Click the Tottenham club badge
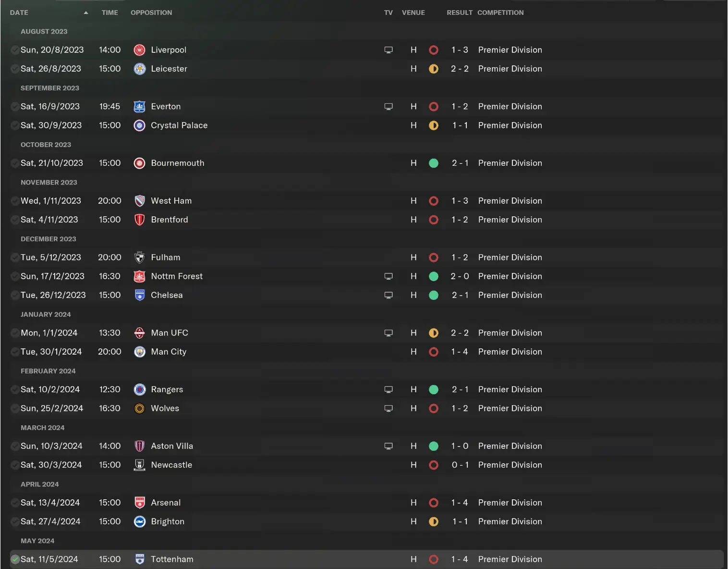Image resolution: width=728 pixels, height=569 pixels. coord(139,559)
